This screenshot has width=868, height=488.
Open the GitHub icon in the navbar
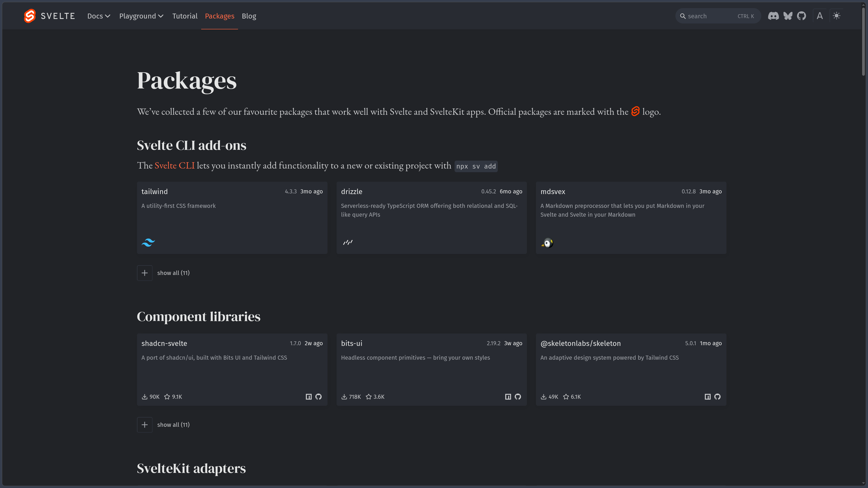coord(801,16)
